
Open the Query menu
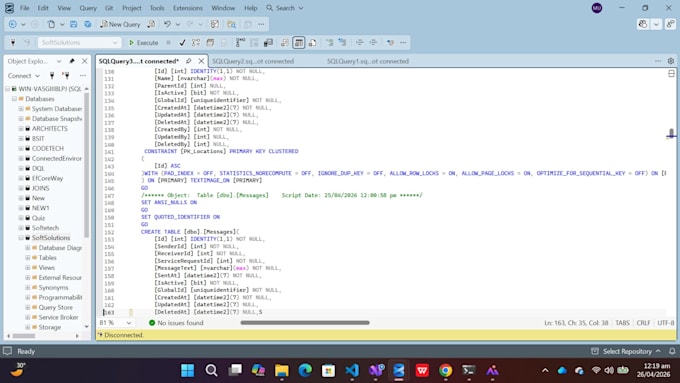click(x=88, y=8)
